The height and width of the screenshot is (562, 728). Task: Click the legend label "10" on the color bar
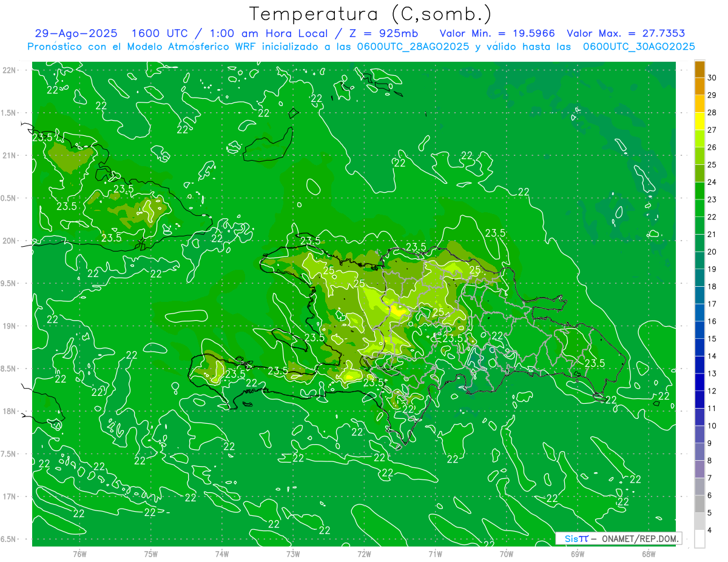pos(712,426)
